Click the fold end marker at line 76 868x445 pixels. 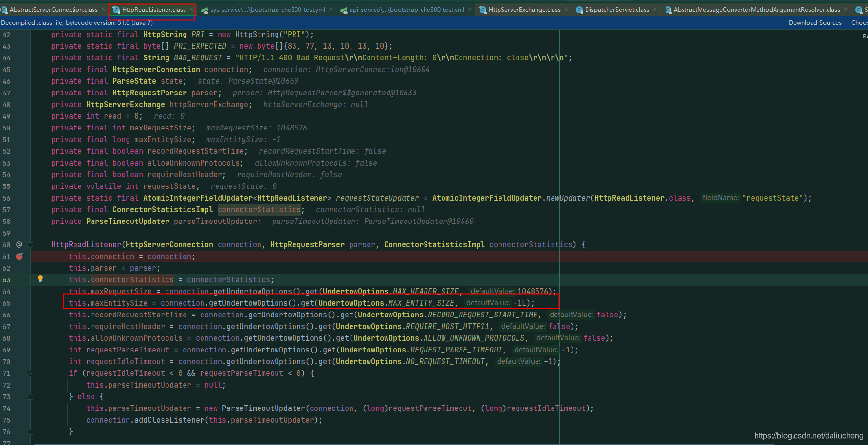(x=30, y=432)
